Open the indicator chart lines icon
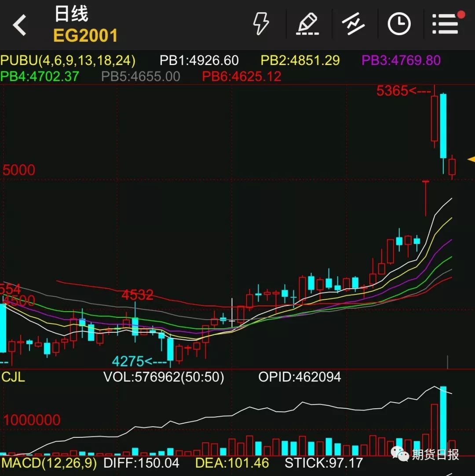Image resolution: width=475 pixels, height=476 pixels. coord(354,24)
